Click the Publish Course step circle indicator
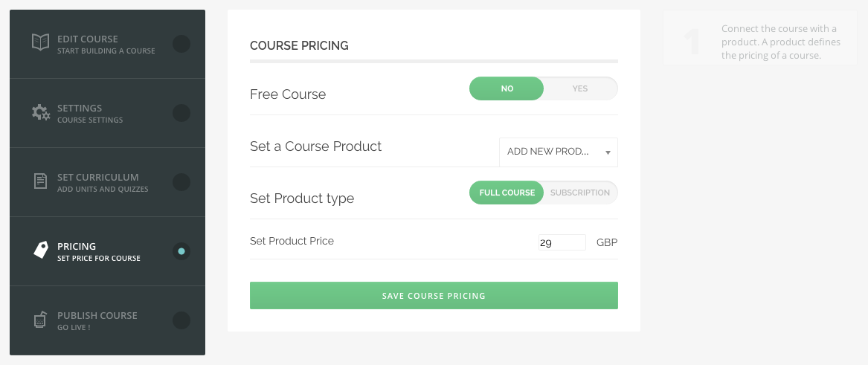 (181, 320)
